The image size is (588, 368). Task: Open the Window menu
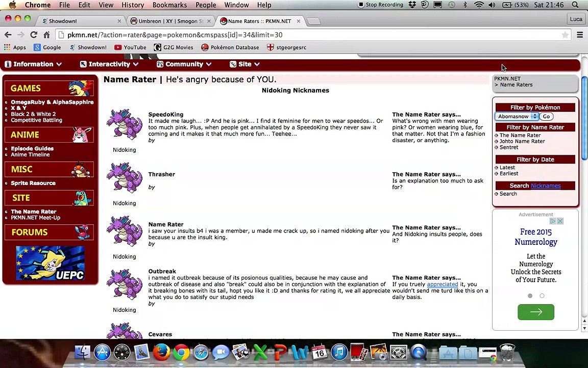pos(236,5)
